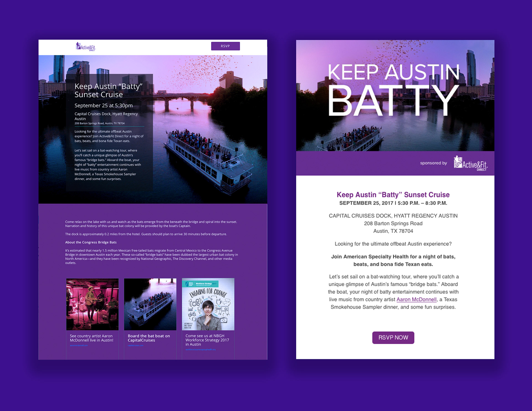Click 'September 25 at 5:30pm' text
The height and width of the screenshot is (411, 532).
pyautogui.click(x=104, y=106)
